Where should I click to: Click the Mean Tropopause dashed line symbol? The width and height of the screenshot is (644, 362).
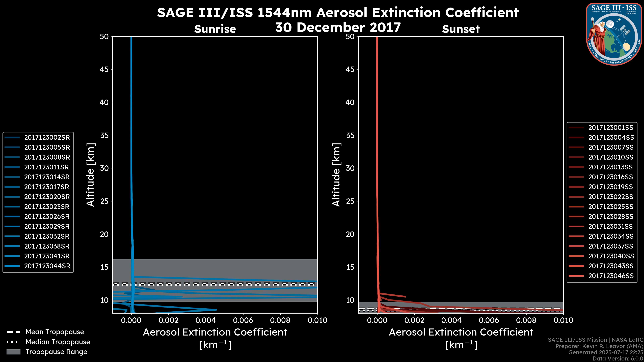[x=13, y=332]
